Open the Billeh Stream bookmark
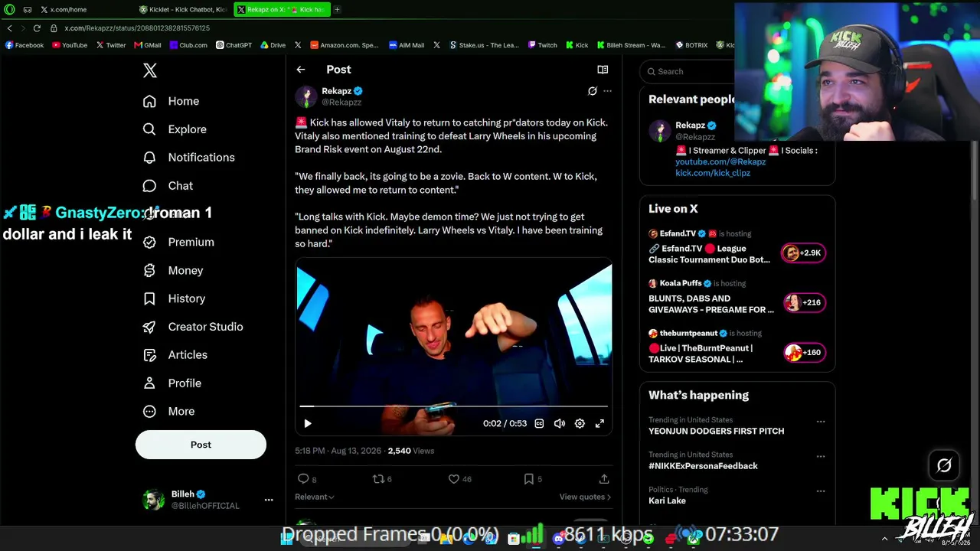Screen dimensions: 980x551 [x=631, y=45]
